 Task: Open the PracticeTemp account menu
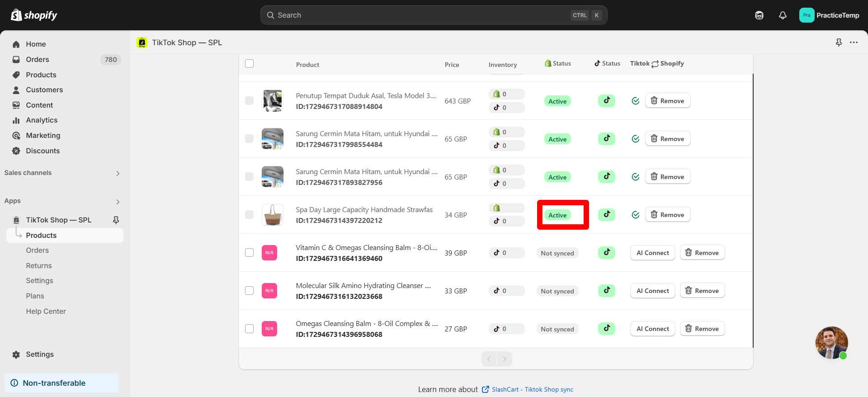(x=829, y=15)
